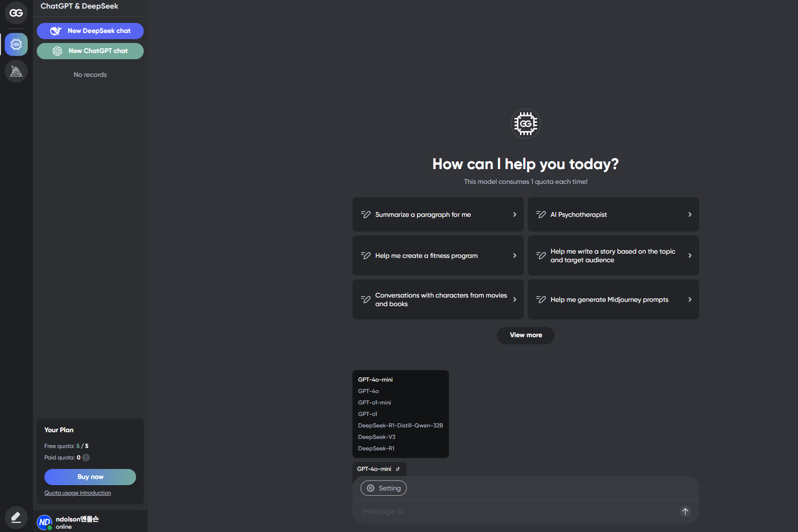Click the OpenAI logo icon in New ChatGPT chat button
Screen dimensions: 798x532
click(x=57, y=51)
